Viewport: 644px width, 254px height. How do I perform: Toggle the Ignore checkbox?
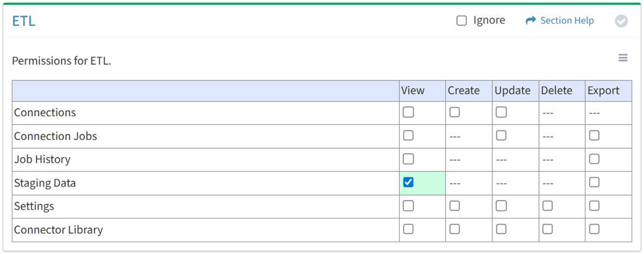point(462,21)
